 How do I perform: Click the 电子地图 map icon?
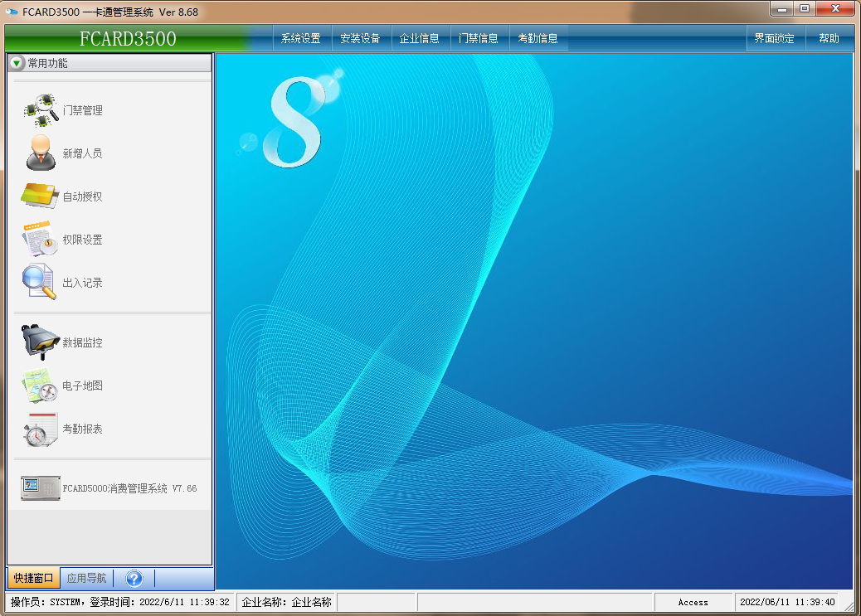40,386
